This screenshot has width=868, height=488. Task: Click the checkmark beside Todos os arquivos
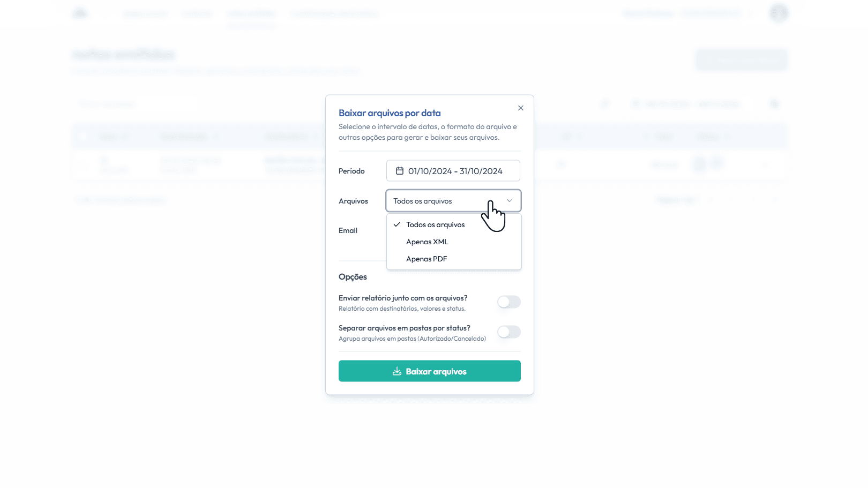(x=397, y=224)
